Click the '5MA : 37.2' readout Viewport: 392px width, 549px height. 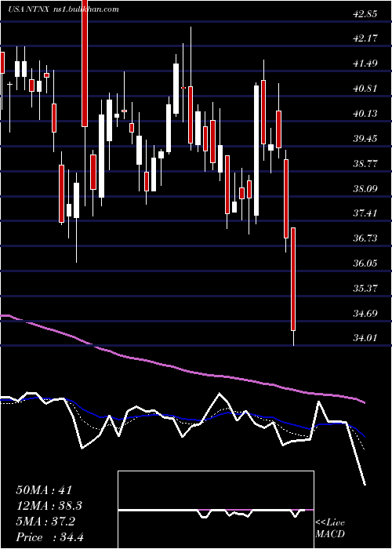[x=45, y=522]
